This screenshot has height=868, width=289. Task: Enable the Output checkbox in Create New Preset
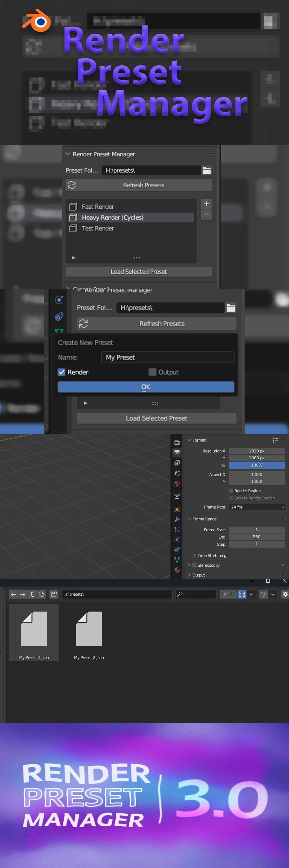click(152, 372)
